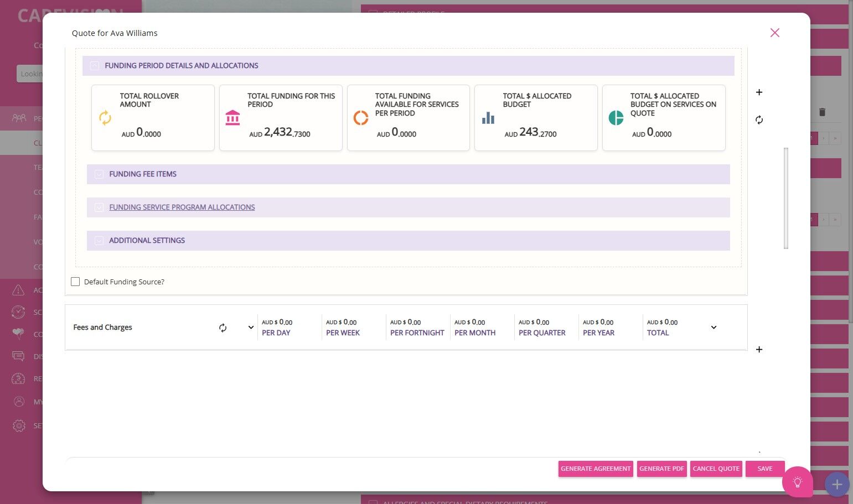The width and height of the screenshot is (853, 504).
Task: Click the plus icon beside Fees and Charges
Action: pos(759,350)
